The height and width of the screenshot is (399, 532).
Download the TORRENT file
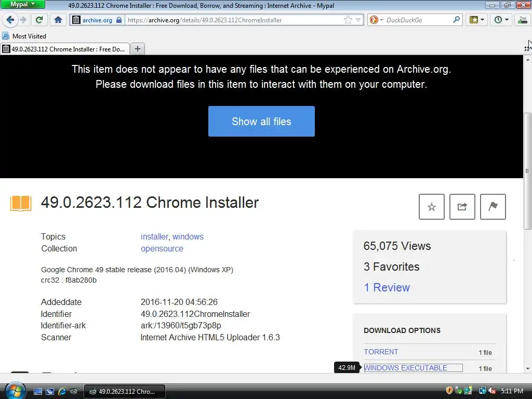coord(381,352)
